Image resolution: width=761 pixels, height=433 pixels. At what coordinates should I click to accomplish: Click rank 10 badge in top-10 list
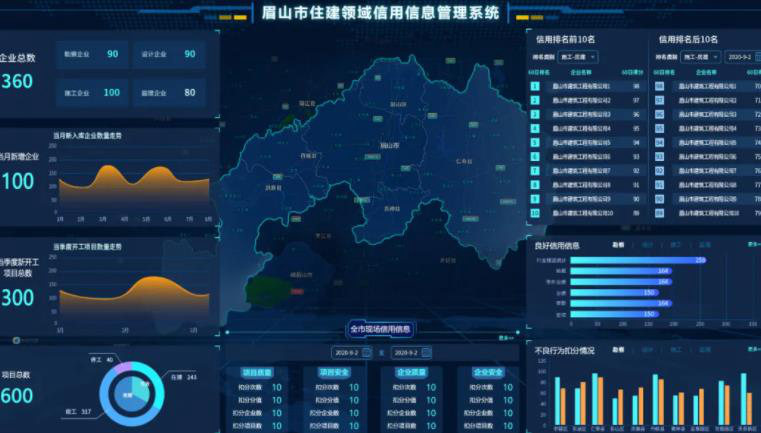[x=535, y=213]
